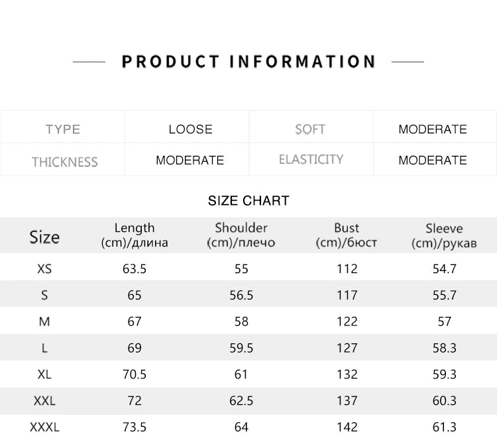
Task: Select the SOFT label cell
Action: click(310, 129)
